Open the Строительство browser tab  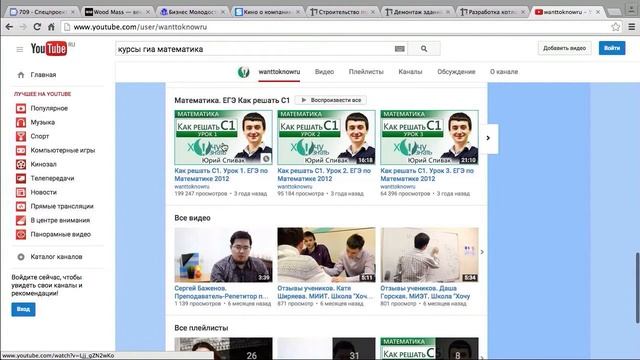click(x=342, y=12)
